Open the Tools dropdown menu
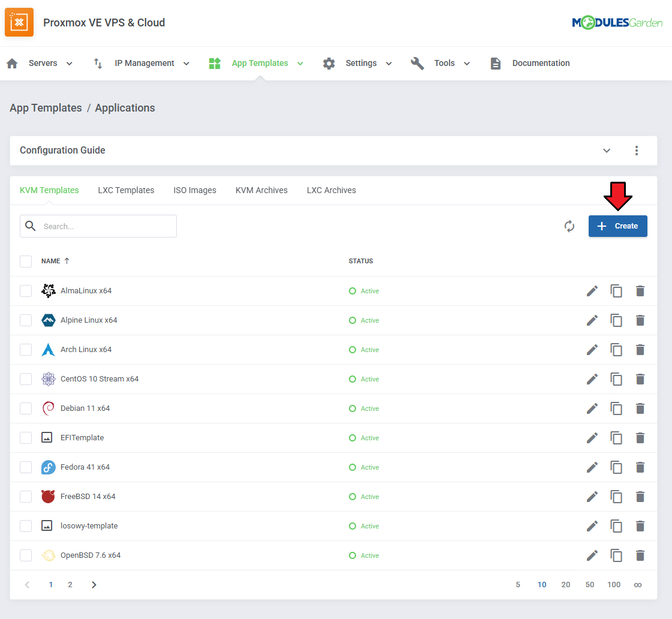Image resolution: width=672 pixels, height=619 pixels. [452, 63]
